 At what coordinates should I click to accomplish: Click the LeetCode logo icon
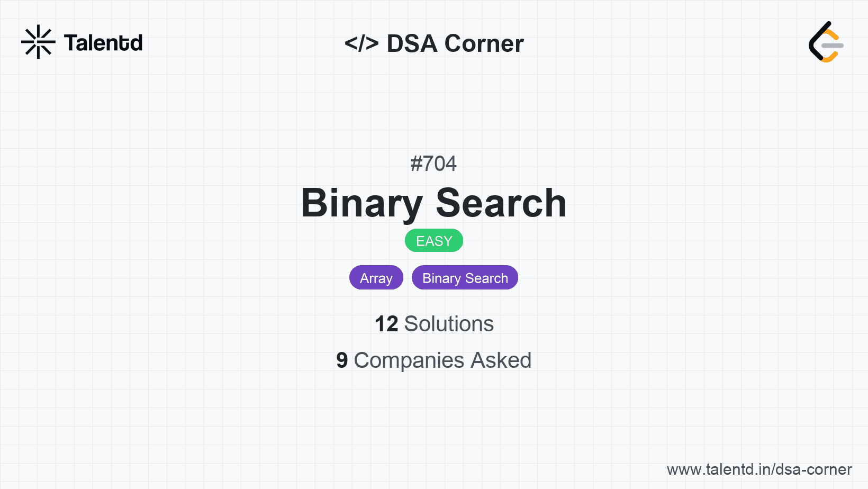[825, 42]
